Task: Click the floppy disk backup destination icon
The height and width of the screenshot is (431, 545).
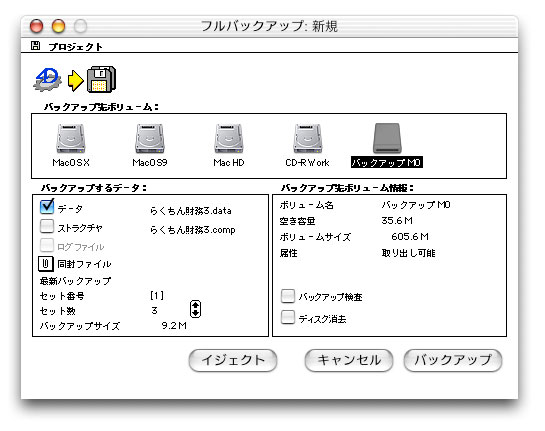Action: pyautogui.click(x=101, y=79)
